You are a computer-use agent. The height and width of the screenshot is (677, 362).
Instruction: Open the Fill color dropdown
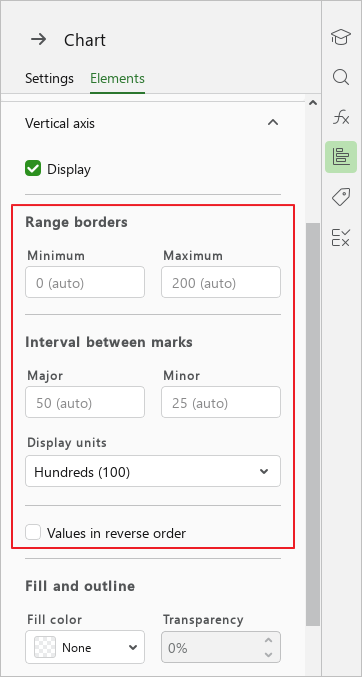click(85, 647)
